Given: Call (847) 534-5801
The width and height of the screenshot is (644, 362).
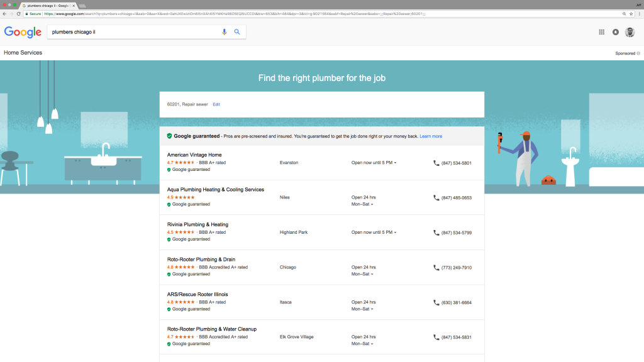Looking at the screenshot, I should 457,163.
